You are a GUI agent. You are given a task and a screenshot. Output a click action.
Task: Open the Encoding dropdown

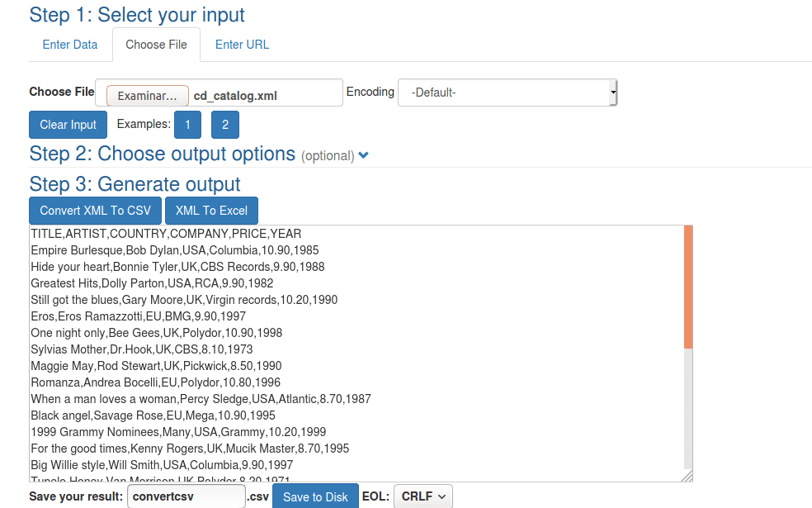(x=507, y=93)
